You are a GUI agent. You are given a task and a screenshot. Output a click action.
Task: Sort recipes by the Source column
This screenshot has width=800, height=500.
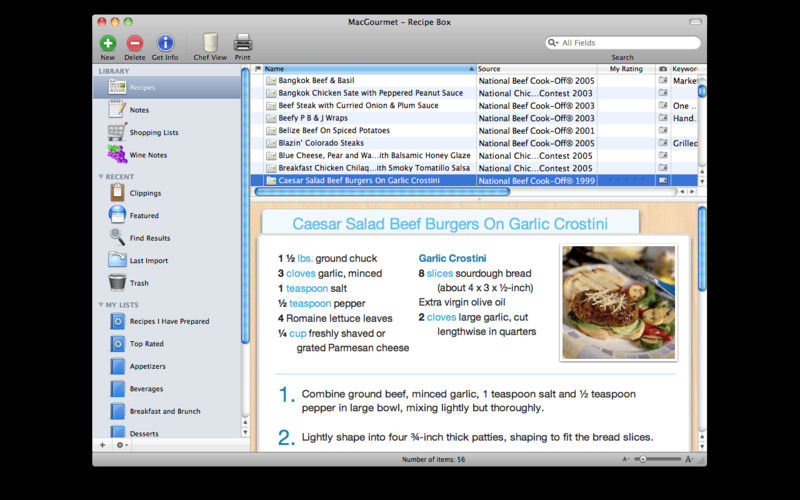(x=537, y=69)
